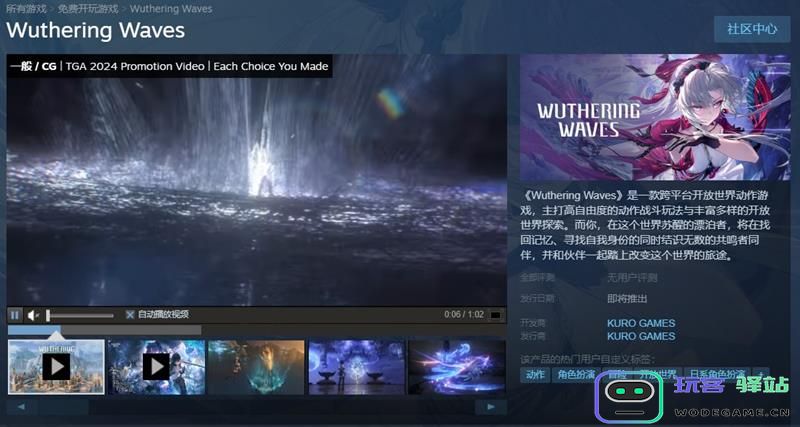Play the first video thumbnail with city skyline
Viewport: 800px width, 427px height.
[56, 367]
